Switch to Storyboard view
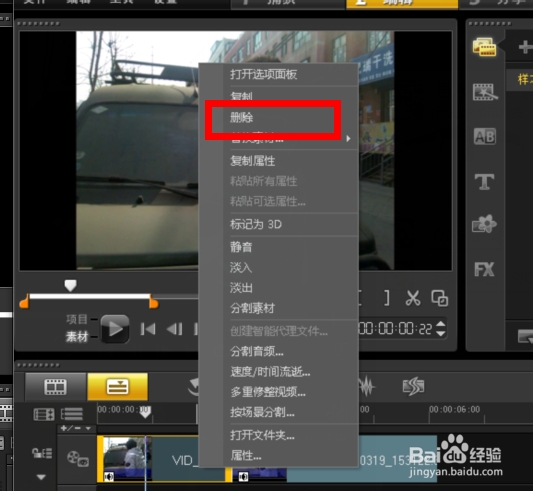 tap(55, 387)
